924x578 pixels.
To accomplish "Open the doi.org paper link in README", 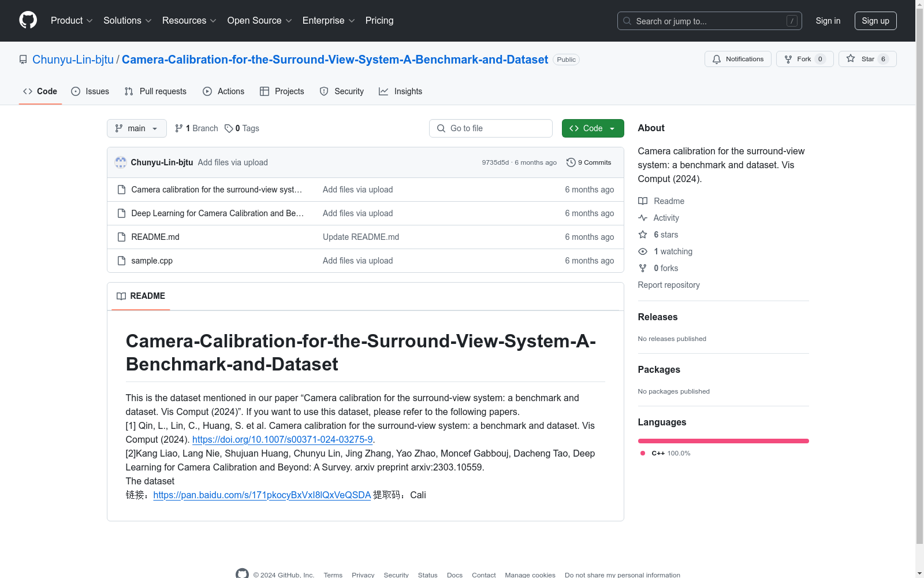I will [282, 439].
